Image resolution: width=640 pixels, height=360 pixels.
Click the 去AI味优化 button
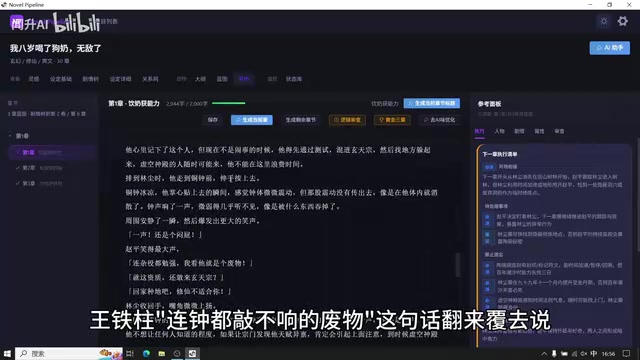click(439, 120)
